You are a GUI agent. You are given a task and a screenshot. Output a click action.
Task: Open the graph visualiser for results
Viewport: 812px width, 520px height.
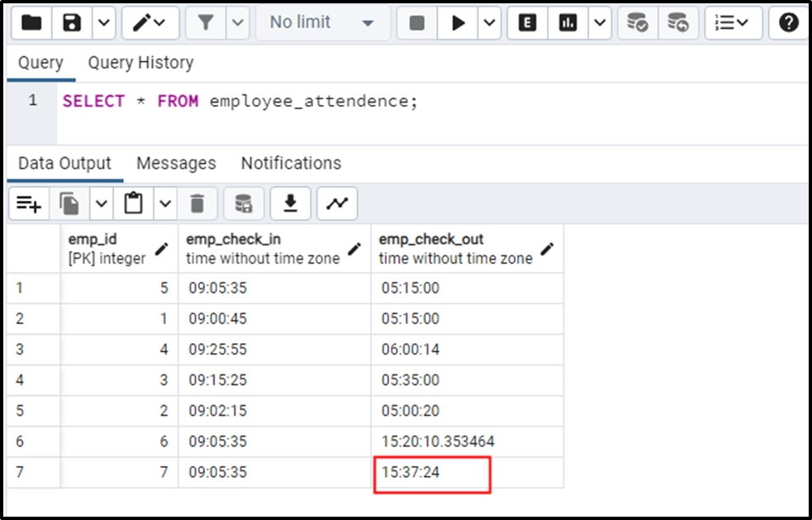point(337,203)
